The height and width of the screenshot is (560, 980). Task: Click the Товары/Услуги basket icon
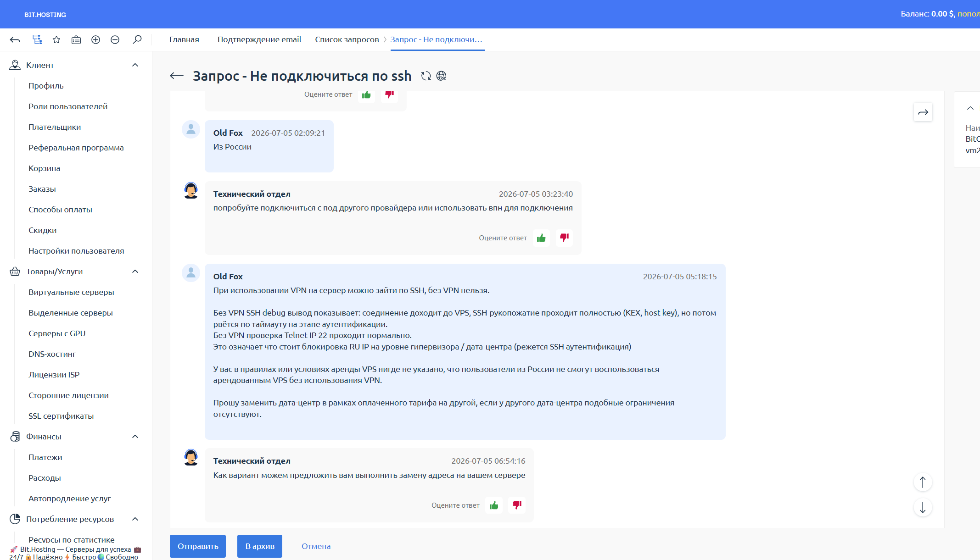pos(15,272)
